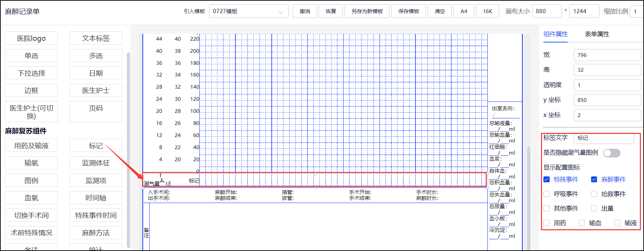Select the 图例 component
The height and width of the screenshot is (251, 644).
coord(31,181)
